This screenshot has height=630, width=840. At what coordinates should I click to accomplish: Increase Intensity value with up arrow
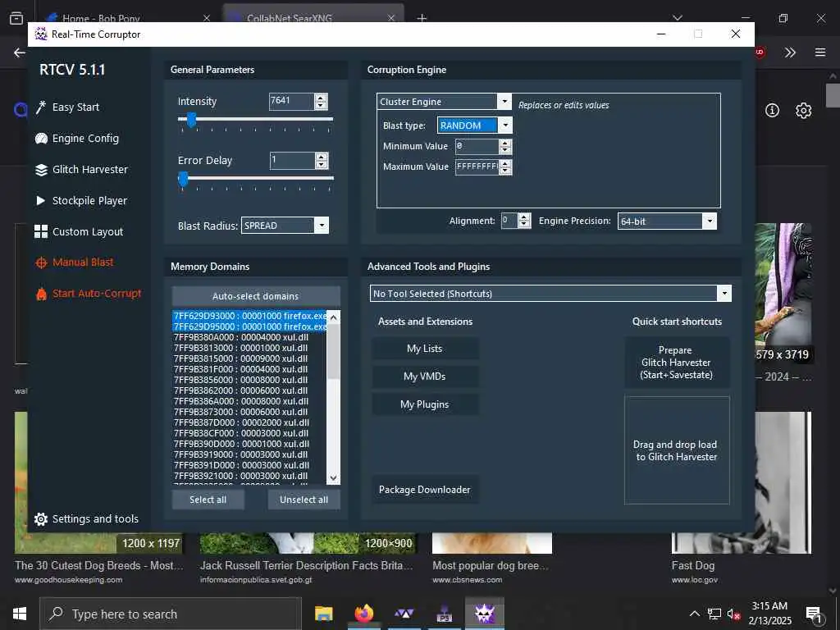coord(321,98)
